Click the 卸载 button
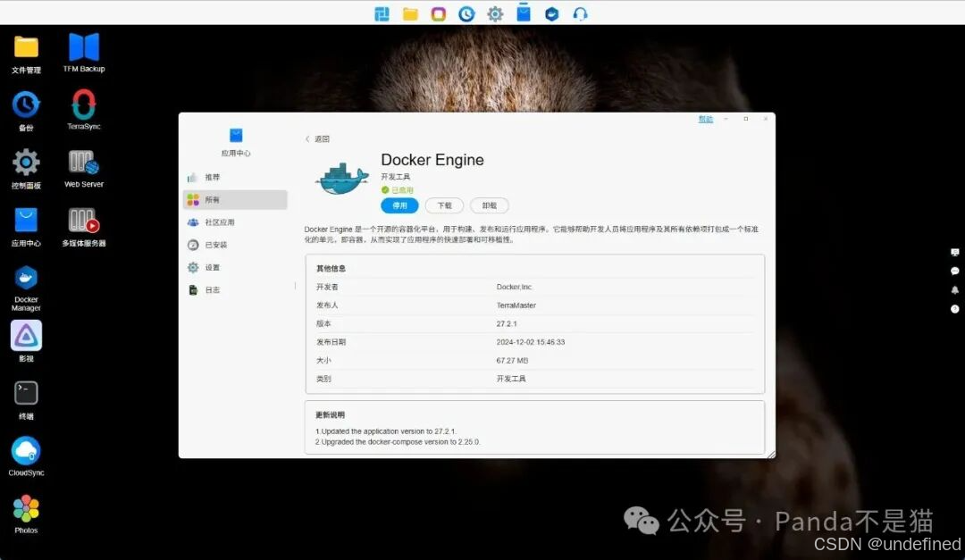The image size is (965, 560). (x=490, y=205)
